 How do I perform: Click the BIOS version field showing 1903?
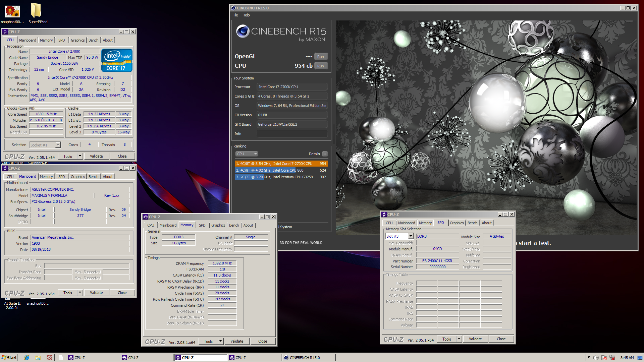(x=80, y=243)
